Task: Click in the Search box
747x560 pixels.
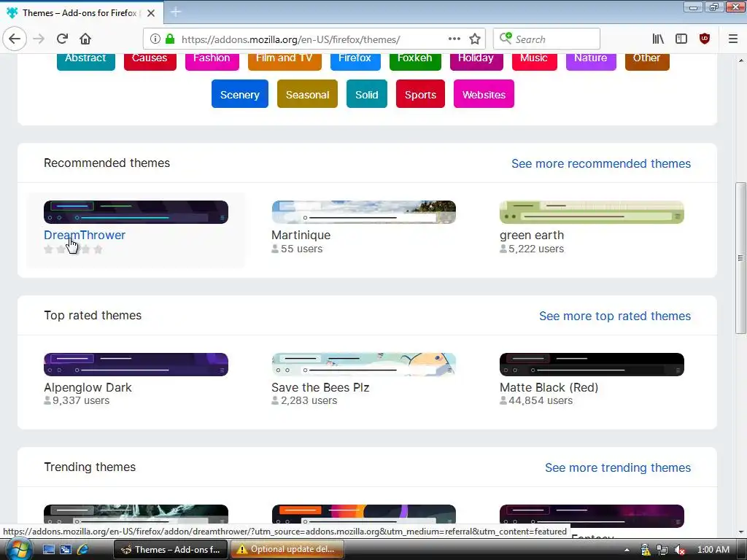Action: click(x=546, y=39)
